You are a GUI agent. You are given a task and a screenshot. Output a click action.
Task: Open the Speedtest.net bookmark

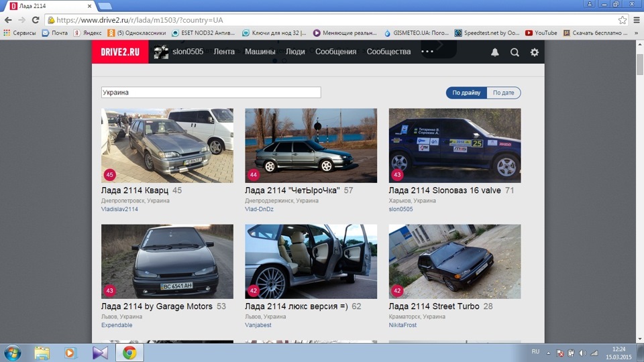487,33
